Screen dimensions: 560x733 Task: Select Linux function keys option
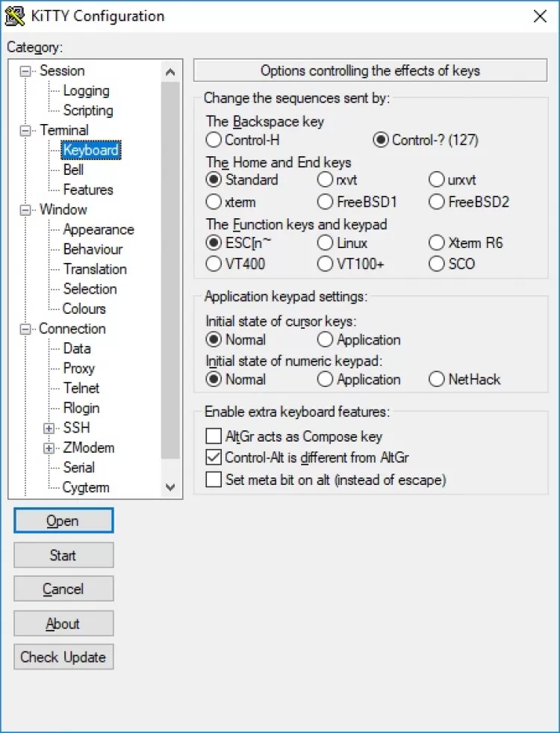click(x=326, y=243)
